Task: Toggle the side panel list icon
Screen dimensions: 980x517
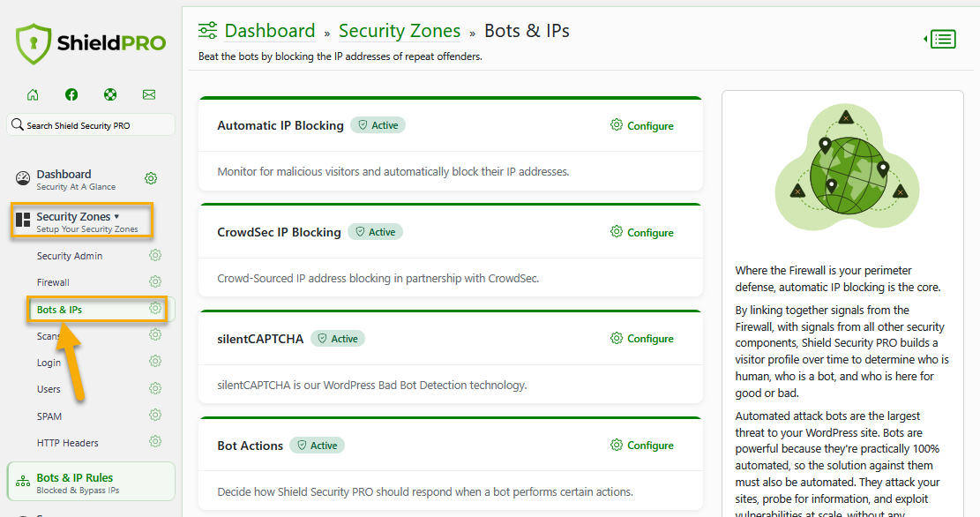Action: (940, 39)
